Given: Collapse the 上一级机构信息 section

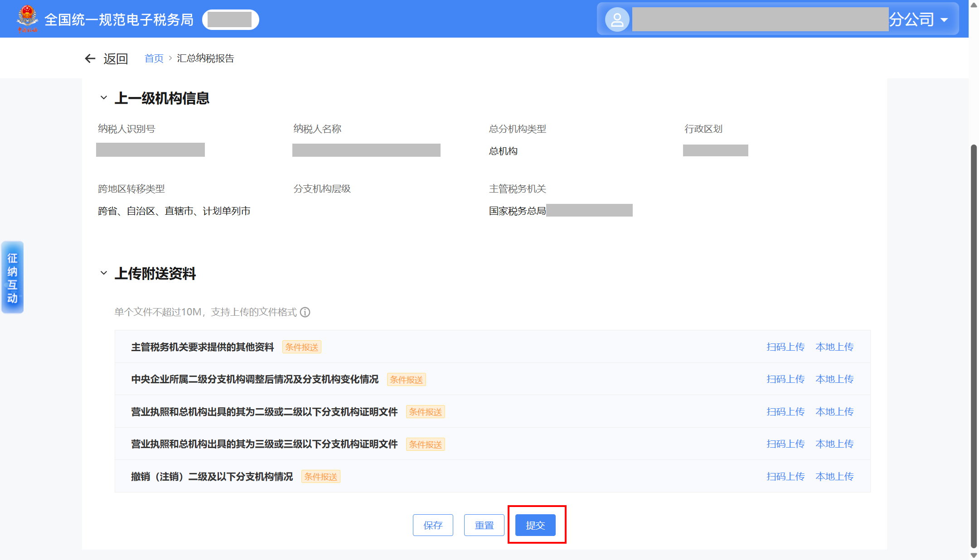Looking at the screenshot, I should click(x=104, y=98).
